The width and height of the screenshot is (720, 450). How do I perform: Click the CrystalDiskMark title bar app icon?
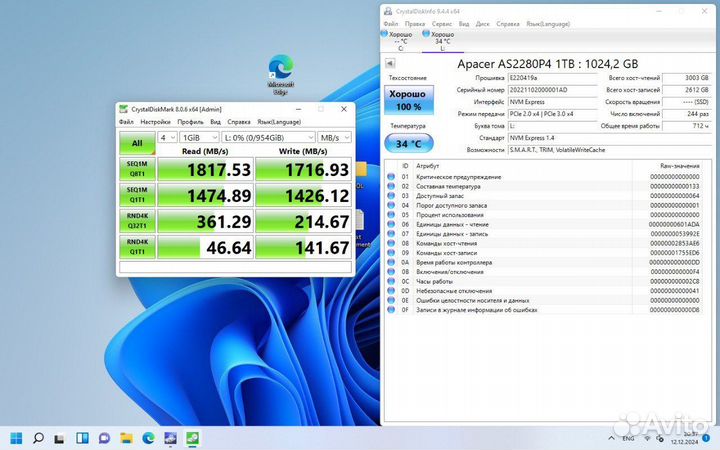[124, 109]
